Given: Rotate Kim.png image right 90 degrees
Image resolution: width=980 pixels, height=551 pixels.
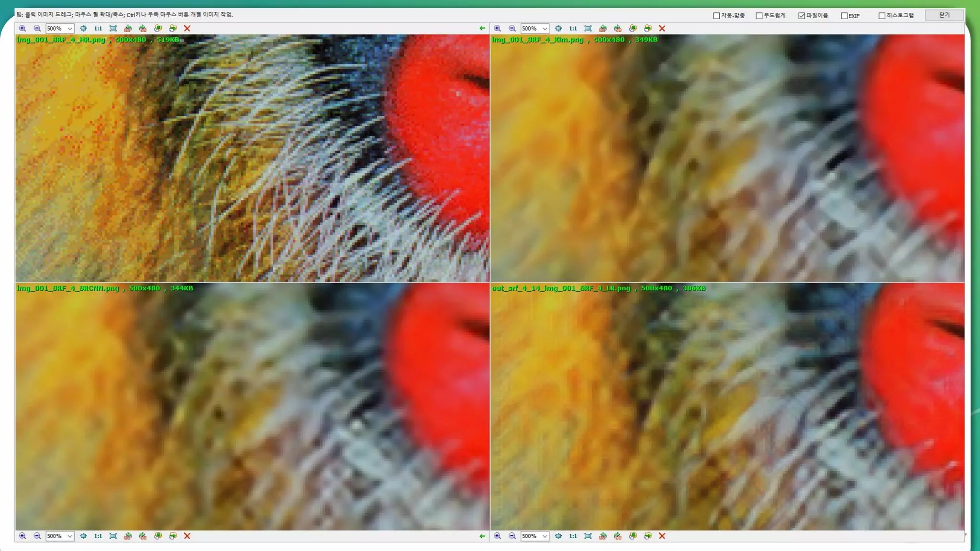Looking at the screenshot, I should coord(618,29).
